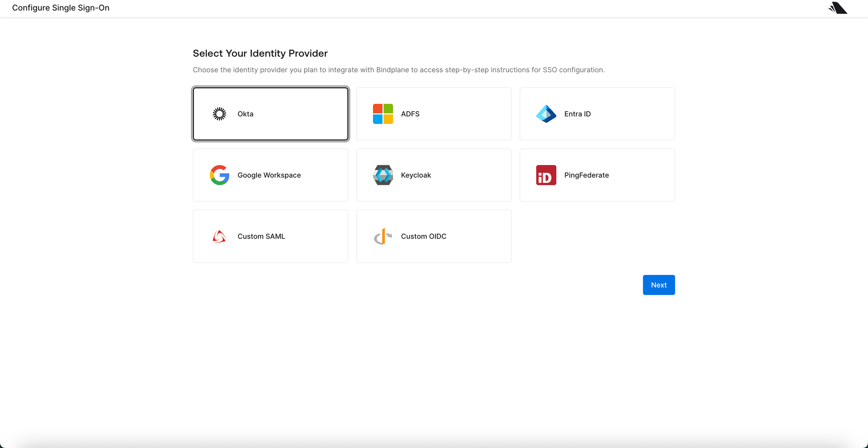
Task: Select the Keycloak provider card
Action: click(434, 175)
